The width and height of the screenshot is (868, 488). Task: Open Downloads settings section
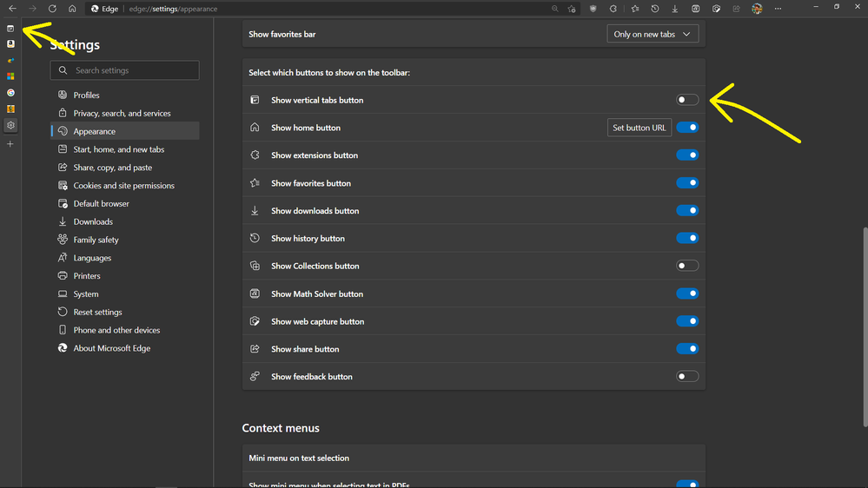coord(124,222)
